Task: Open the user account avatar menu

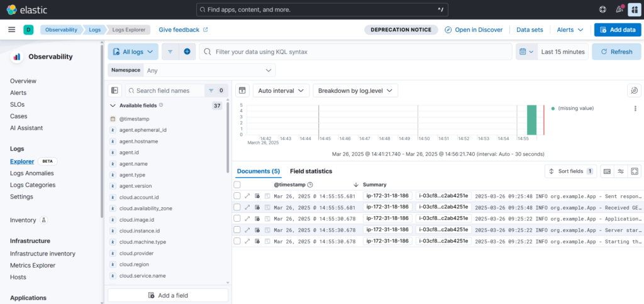Action: point(634,9)
